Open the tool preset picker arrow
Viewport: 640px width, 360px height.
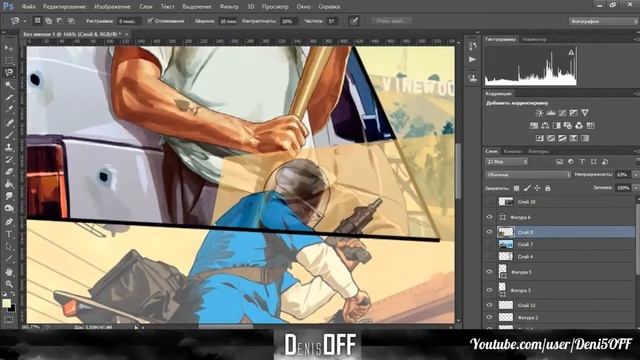pos(24,21)
